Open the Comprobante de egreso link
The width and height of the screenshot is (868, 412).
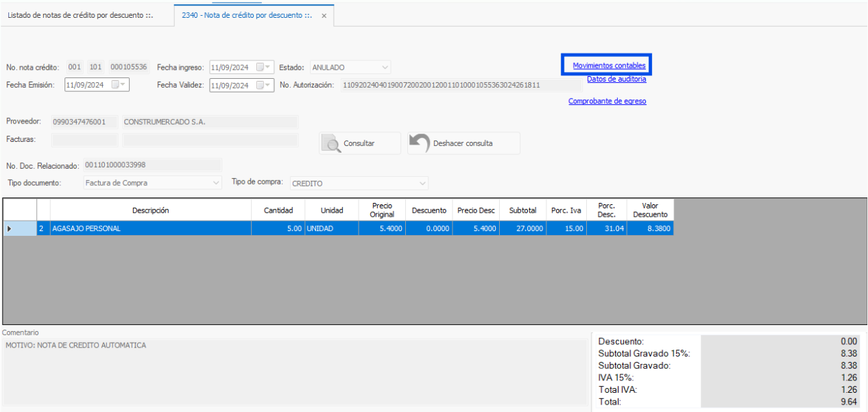click(x=607, y=101)
